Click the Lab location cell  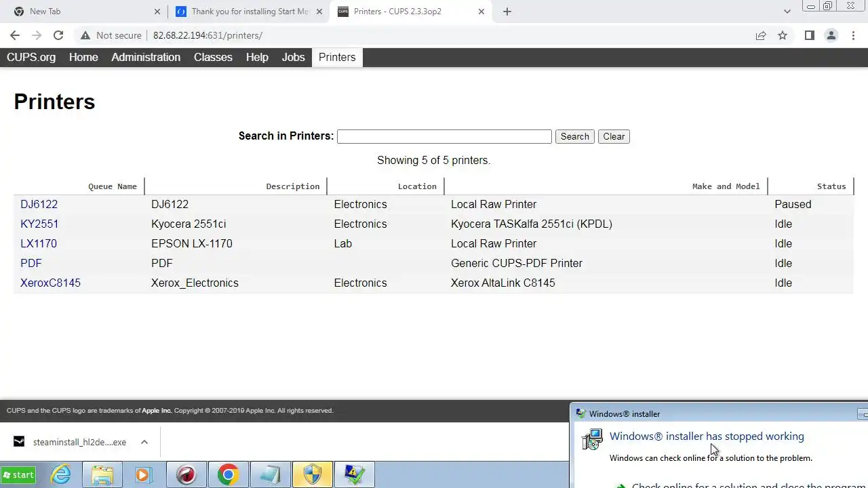click(343, 243)
